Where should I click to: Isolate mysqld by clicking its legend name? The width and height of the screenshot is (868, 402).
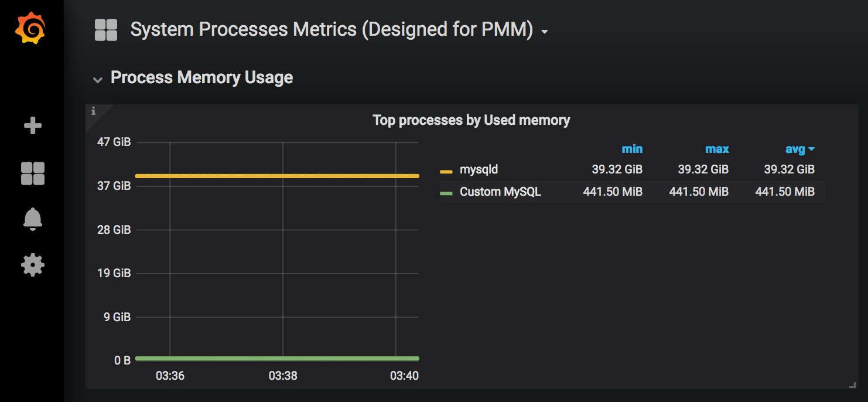pyautogui.click(x=479, y=169)
